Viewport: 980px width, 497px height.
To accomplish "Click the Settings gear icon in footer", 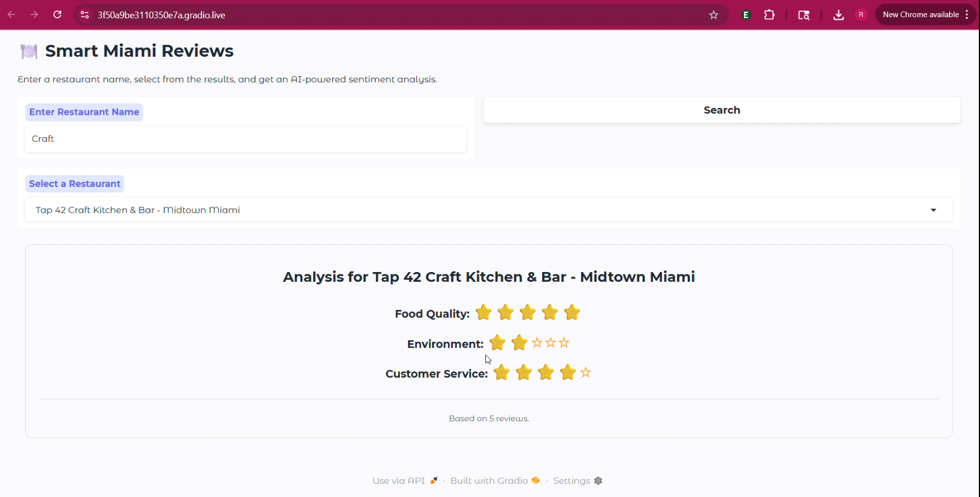I will 598,481.
